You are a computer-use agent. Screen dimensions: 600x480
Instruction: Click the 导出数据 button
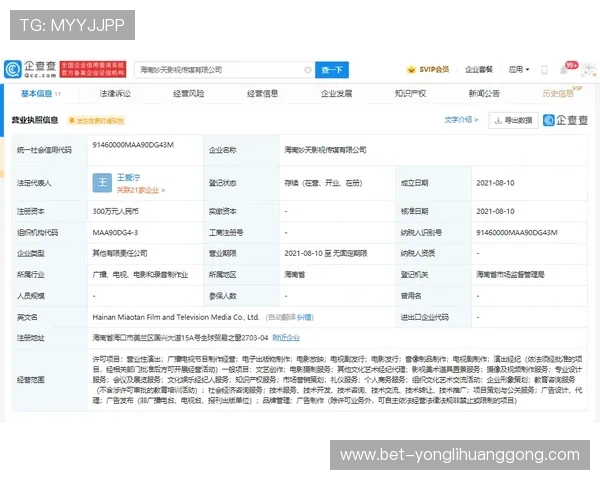(514, 121)
